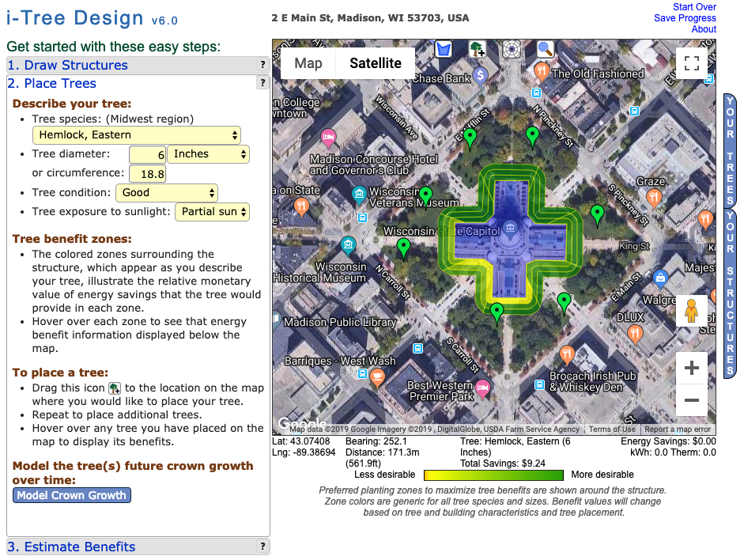744x560 pixels.
Task: Open the YOUR TREES side panel
Action: coord(730,151)
